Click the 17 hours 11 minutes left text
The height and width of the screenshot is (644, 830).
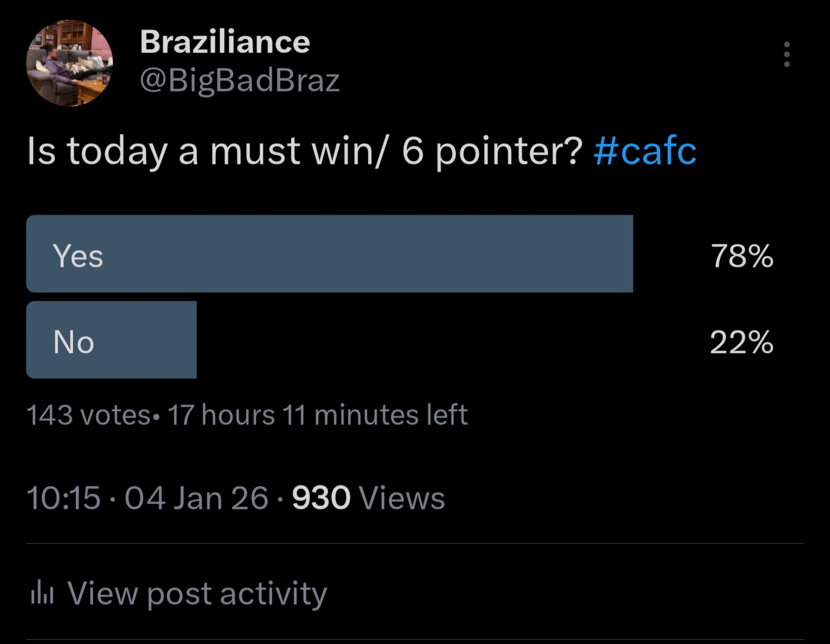coord(318,415)
